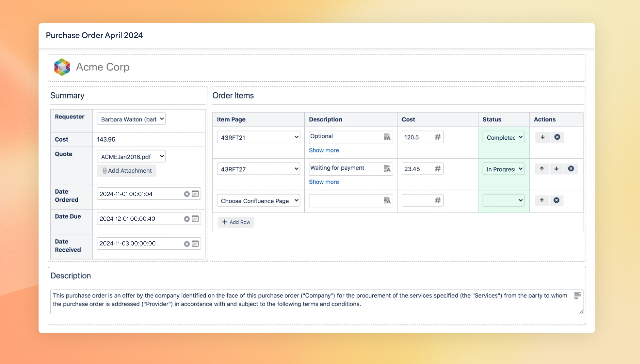Click number icon in 23.45 cost field
The image size is (640, 364).
[x=437, y=169]
